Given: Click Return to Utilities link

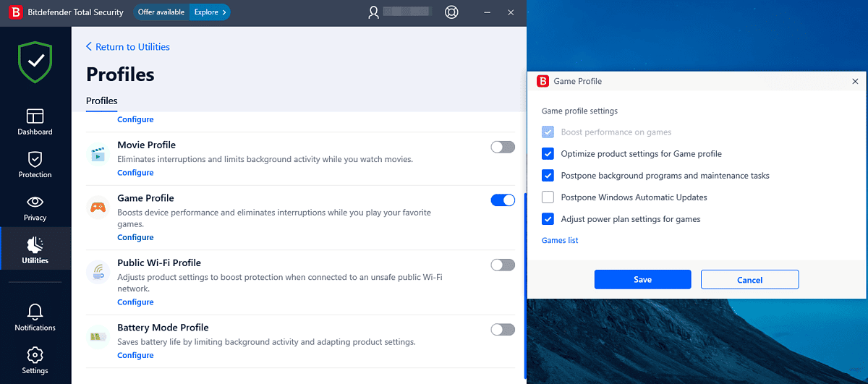Looking at the screenshot, I should click(128, 47).
